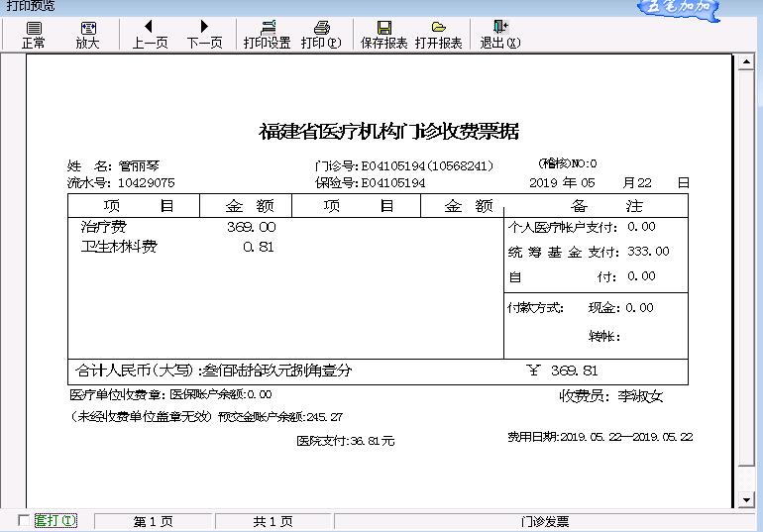Image resolution: width=763 pixels, height=532 pixels.
Task: Click the 治疗费 item row
Action: pyautogui.click(x=104, y=227)
